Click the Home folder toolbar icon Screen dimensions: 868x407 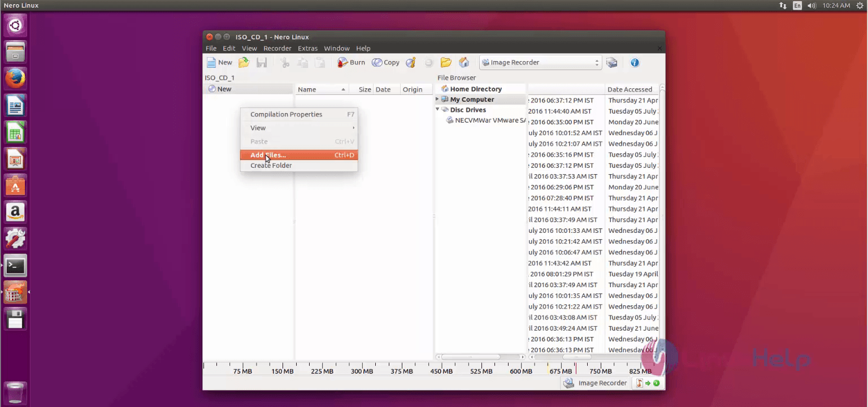pyautogui.click(x=464, y=63)
